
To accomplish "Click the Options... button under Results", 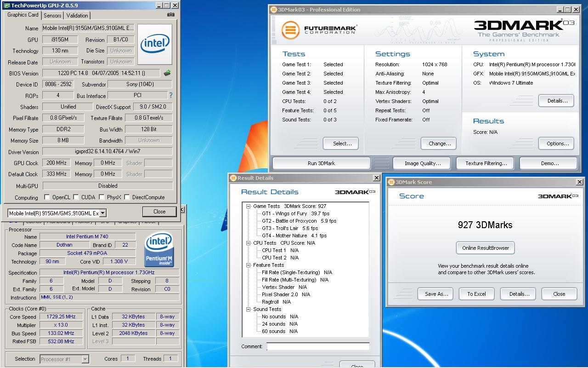I will (x=556, y=144).
